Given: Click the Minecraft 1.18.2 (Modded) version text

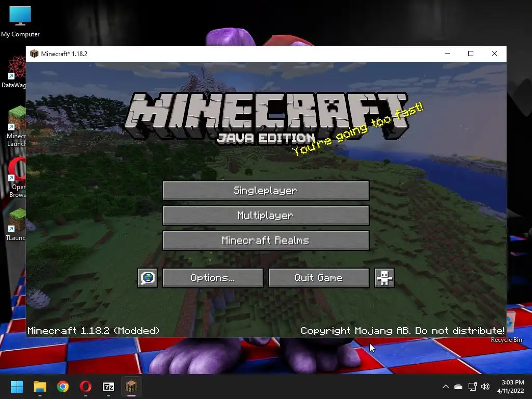Looking at the screenshot, I should click(x=94, y=330).
